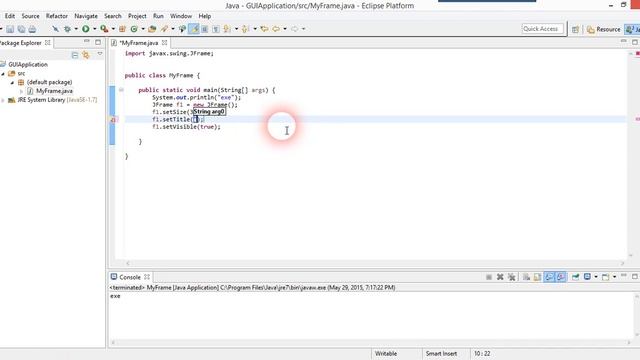Click error marker on setTitle line
The height and width of the screenshot is (360, 640).
coord(113,120)
